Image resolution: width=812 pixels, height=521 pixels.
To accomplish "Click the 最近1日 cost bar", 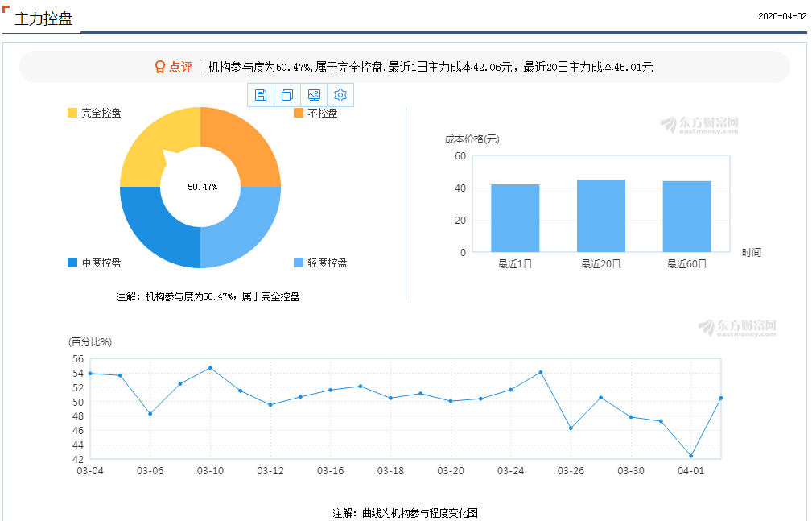I will tap(515, 218).
